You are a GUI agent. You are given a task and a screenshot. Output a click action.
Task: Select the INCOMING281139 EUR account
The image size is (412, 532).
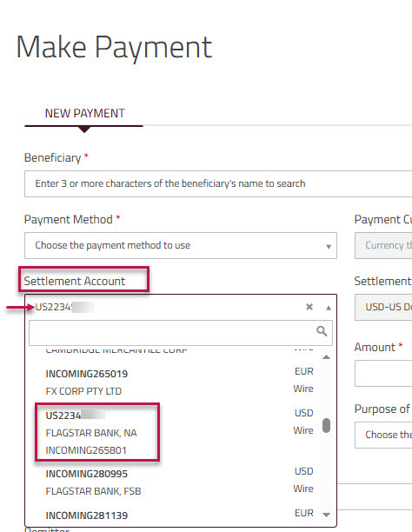click(x=180, y=515)
